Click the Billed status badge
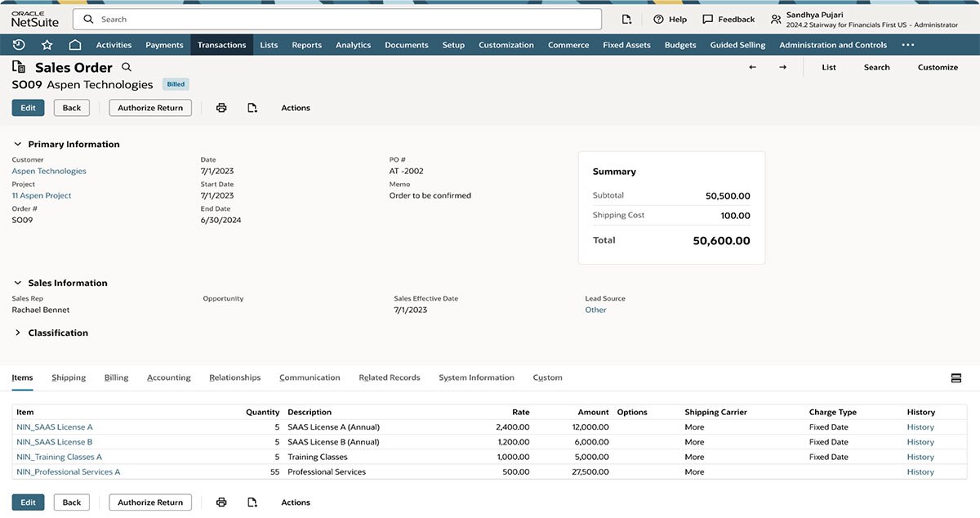Screen dimensions: 980x518 pyautogui.click(x=176, y=84)
